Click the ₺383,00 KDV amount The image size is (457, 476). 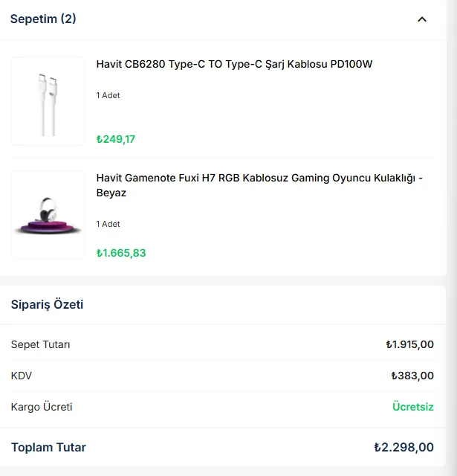pyautogui.click(x=412, y=376)
